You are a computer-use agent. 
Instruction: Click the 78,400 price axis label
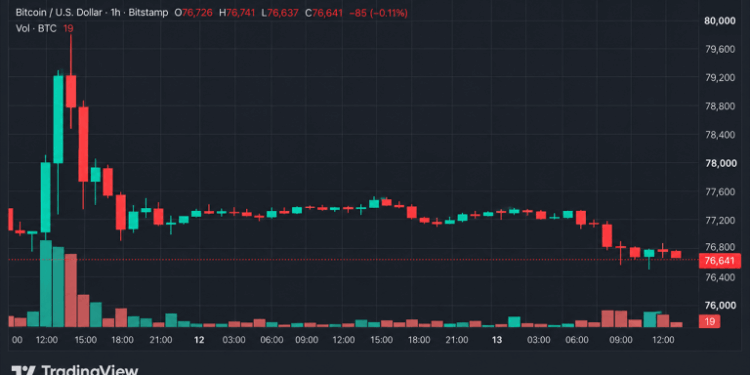click(719, 135)
